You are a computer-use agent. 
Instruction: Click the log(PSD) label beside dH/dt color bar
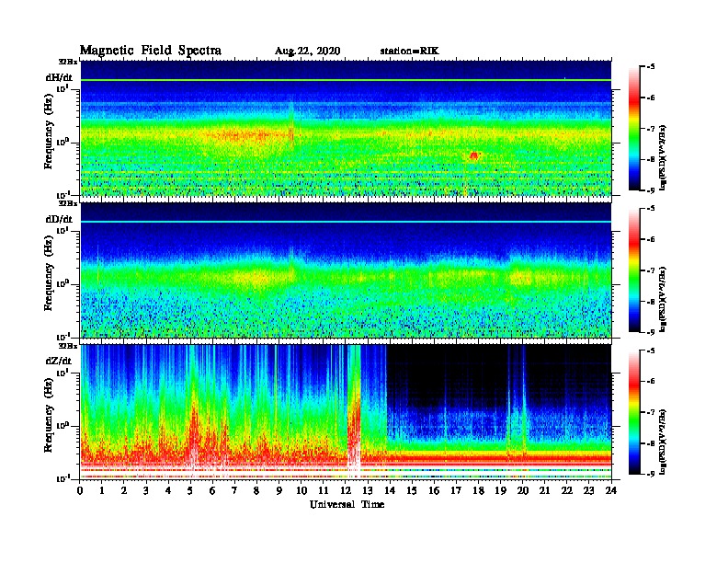tap(663, 157)
